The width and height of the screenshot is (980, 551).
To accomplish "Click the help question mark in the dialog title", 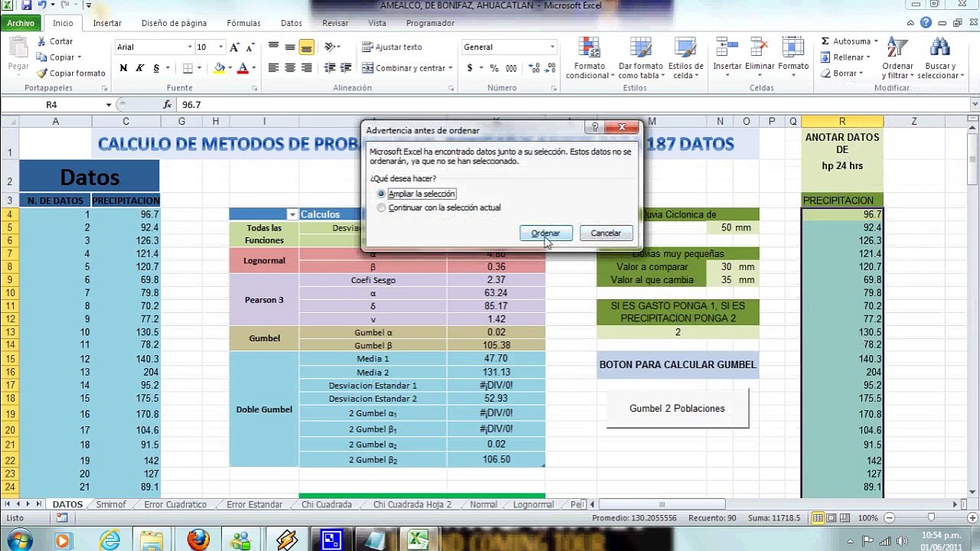I will coord(594,128).
